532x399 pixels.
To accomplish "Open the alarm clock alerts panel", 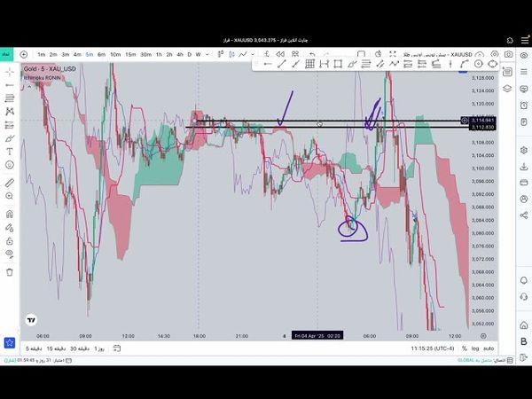I will tap(522, 104).
